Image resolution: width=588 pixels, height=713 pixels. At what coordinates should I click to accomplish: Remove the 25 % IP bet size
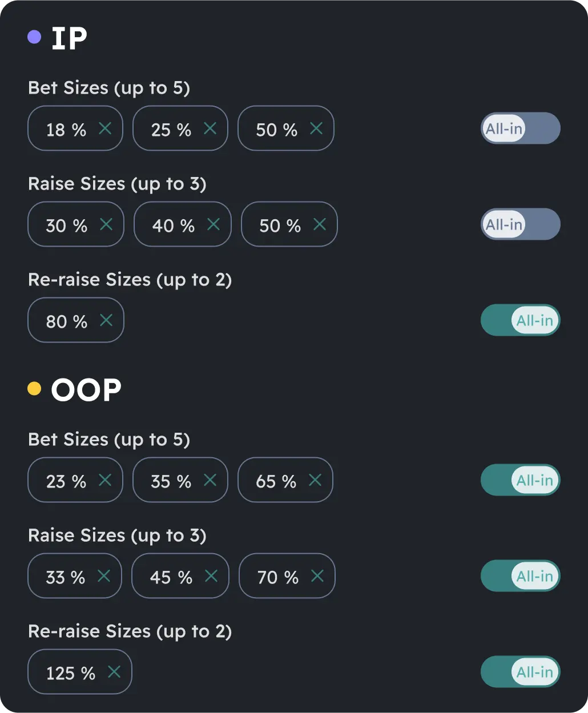coord(210,128)
